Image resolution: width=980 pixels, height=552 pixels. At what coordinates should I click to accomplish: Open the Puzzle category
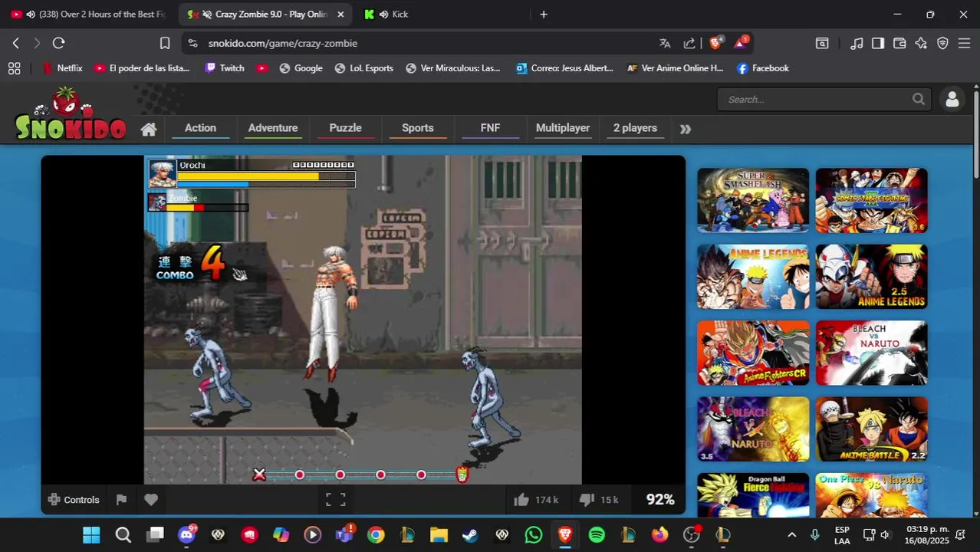345,128
